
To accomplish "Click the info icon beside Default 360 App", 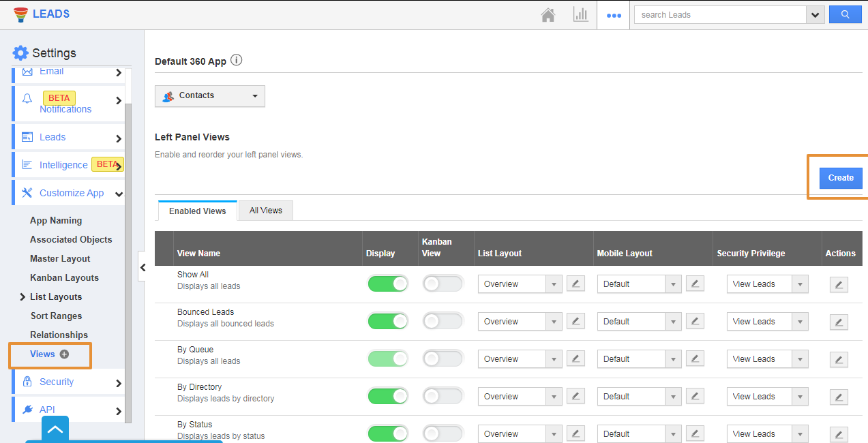I will [x=236, y=60].
